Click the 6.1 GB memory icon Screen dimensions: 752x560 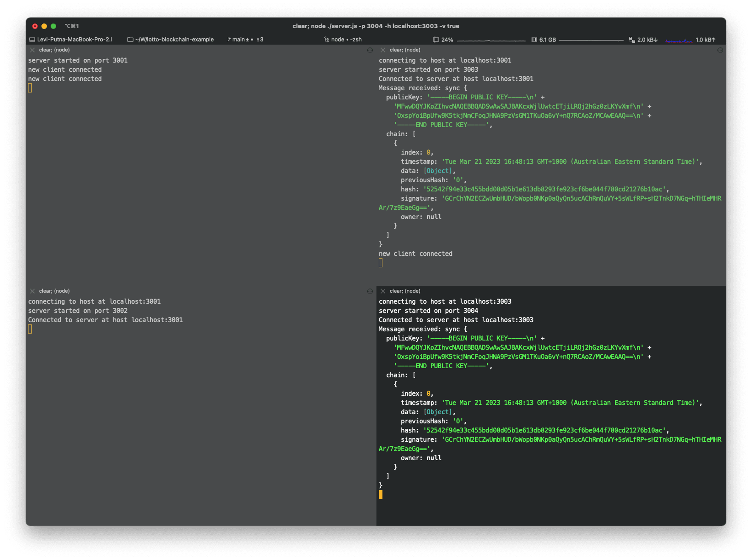(x=534, y=40)
